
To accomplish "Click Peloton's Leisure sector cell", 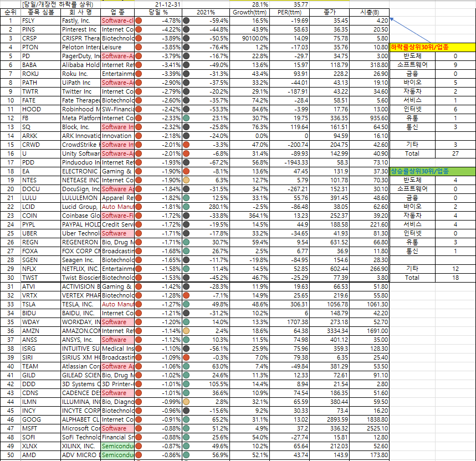I will [117, 47].
